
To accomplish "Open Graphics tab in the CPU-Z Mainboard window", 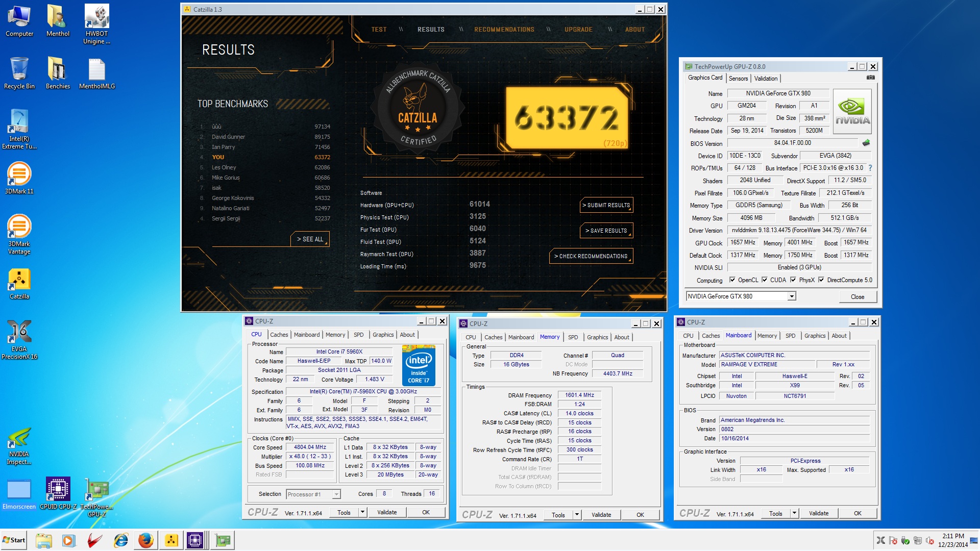I will pos(815,336).
